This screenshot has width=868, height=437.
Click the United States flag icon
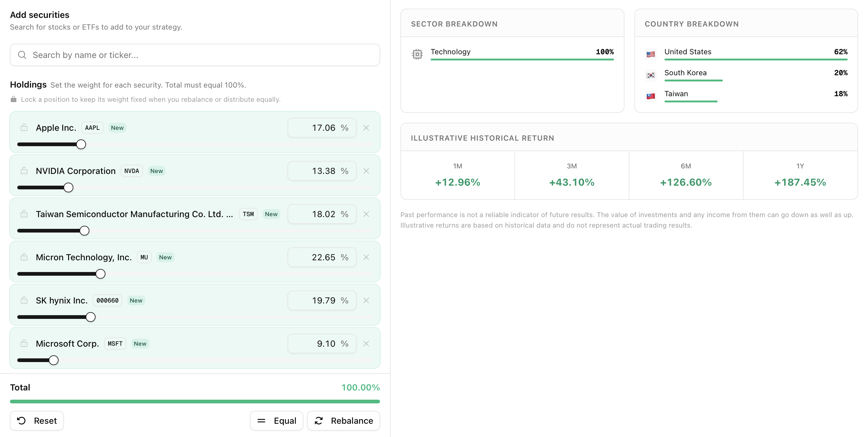[x=651, y=54]
